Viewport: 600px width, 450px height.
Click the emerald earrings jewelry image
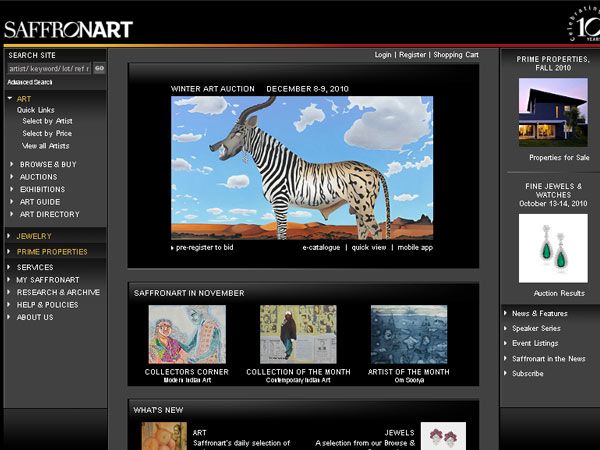point(553,248)
